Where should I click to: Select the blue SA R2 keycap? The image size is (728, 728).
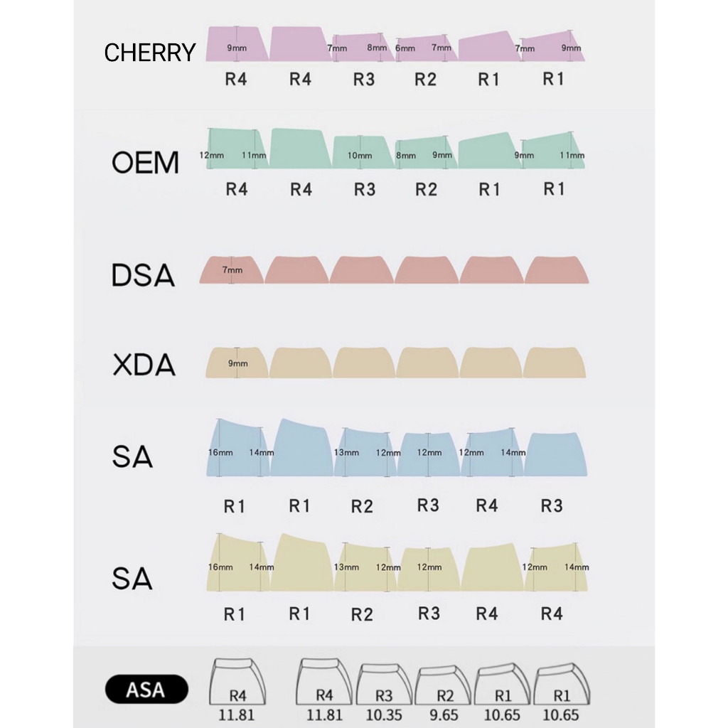coord(365,453)
